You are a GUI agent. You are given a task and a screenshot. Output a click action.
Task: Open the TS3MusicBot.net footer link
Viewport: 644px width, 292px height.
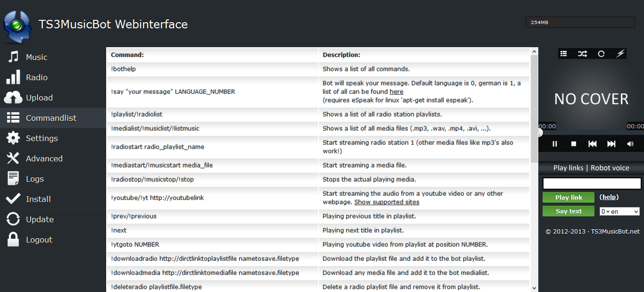(615, 232)
